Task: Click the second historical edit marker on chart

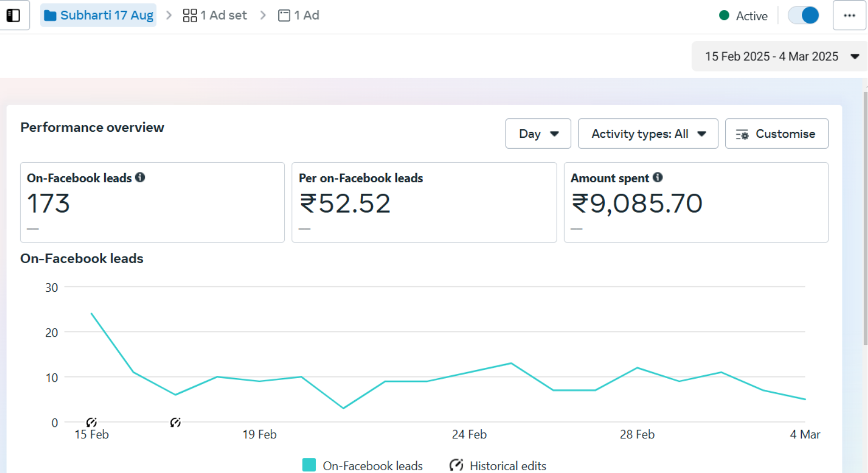Action: 175,422
